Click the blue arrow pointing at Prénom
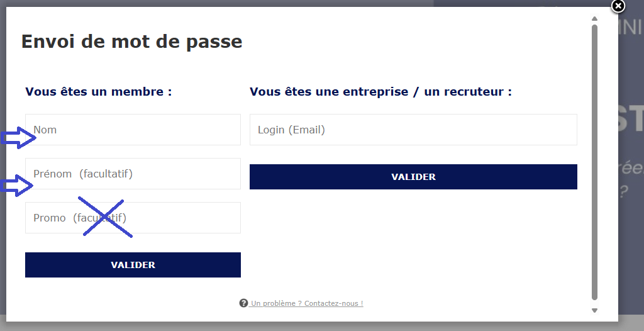Image resolution: width=644 pixels, height=331 pixels. pos(16,185)
